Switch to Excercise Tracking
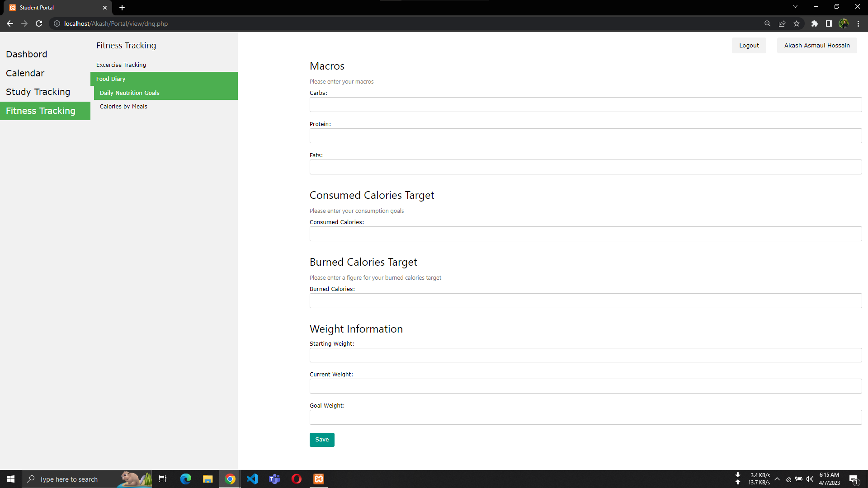The height and width of the screenshot is (488, 868). (x=121, y=65)
